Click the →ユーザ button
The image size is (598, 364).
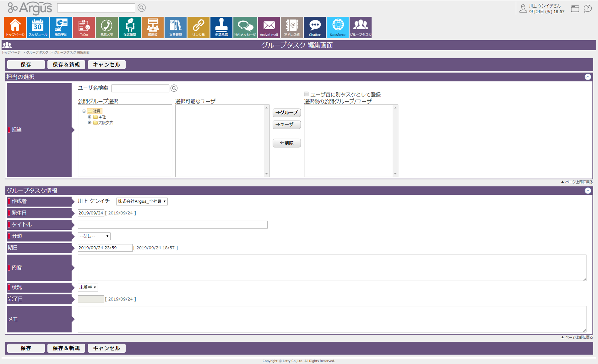286,125
